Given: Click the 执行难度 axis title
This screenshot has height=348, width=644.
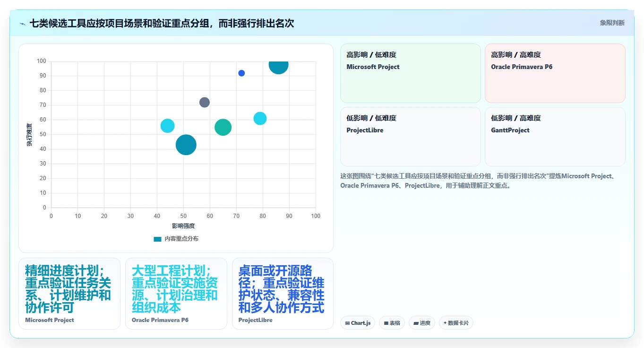Looking at the screenshot, I should tap(29, 135).
